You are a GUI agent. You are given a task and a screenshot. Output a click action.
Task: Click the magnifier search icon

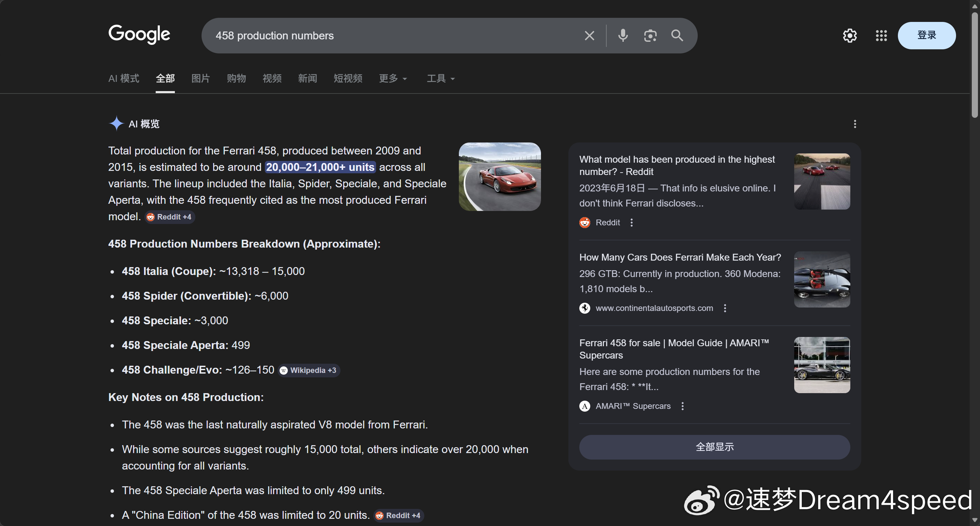pos(677,36)
